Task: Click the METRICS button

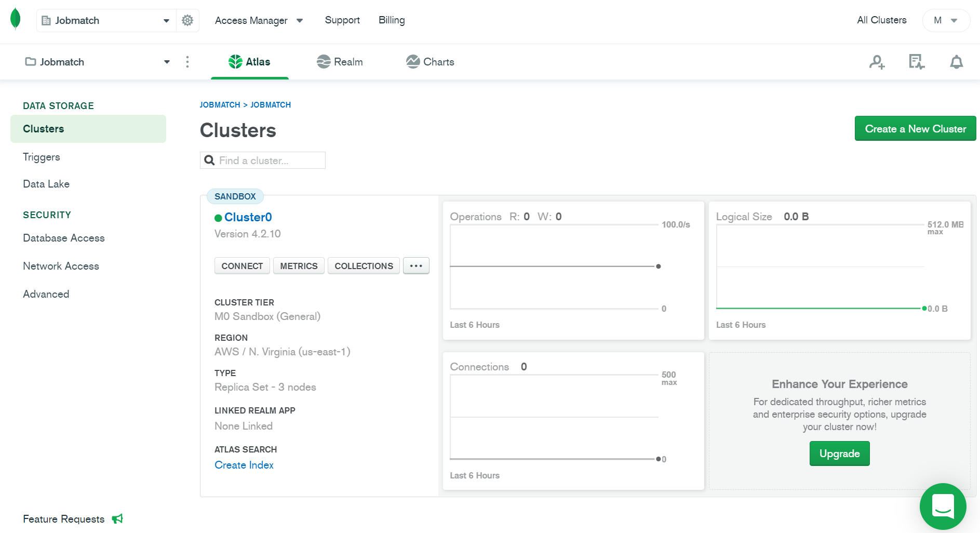Action: pyautogui.click(x=299, y=265)
